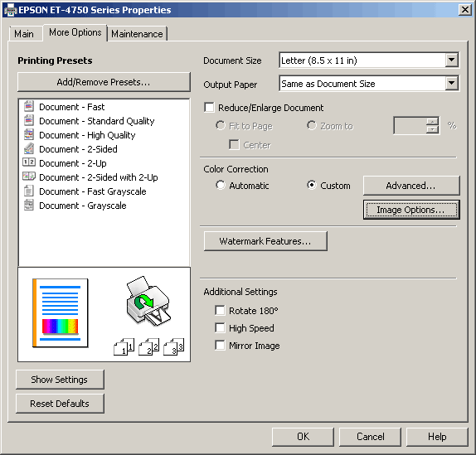This screenshot has width=476, height=455.
Task: Choose the Document - 2-Sided preset icon
Action: (x=29, y=148)
